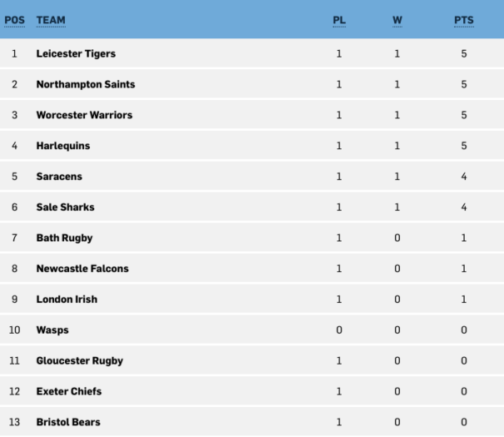Select the London Irish row

[252, 299]
